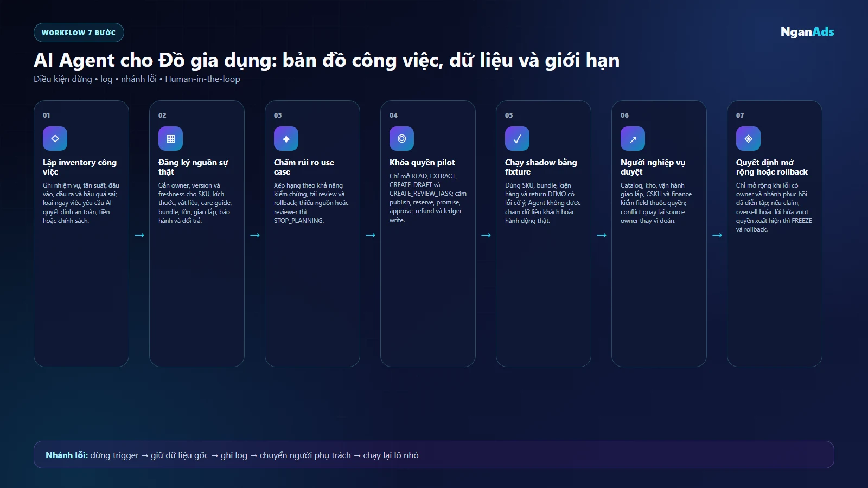Click the target circle icon in step 04
868x488 pixels.
(x=401, y=139)
